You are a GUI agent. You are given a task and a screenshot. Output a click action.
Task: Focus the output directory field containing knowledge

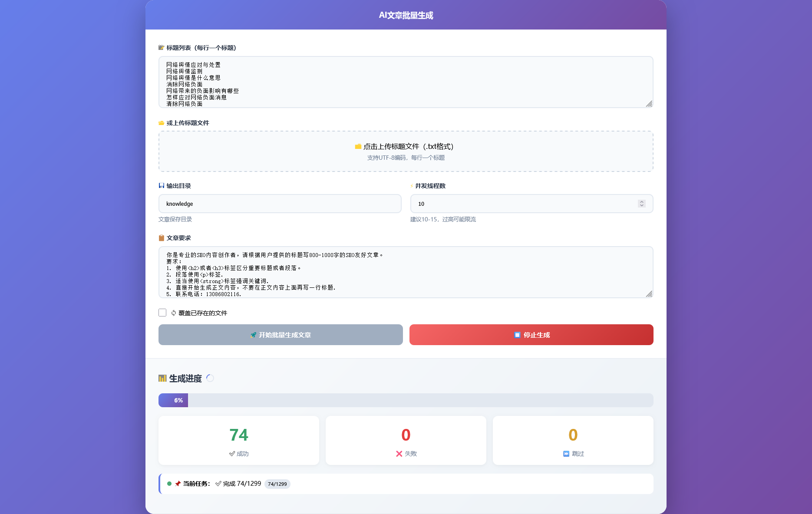click(x=280, y=204)
